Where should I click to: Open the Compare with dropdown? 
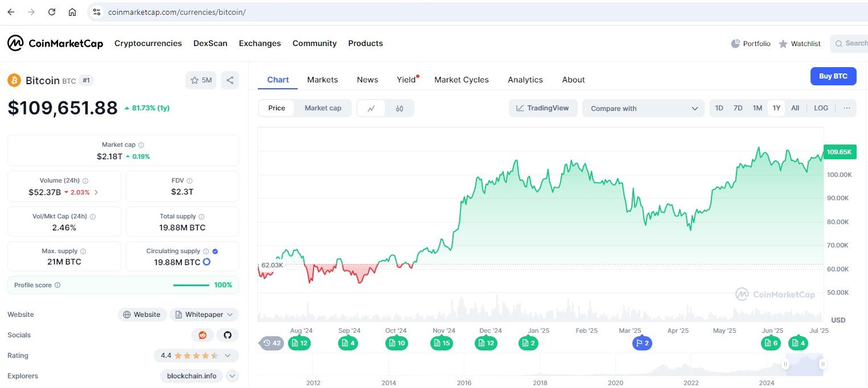[643, 108]
